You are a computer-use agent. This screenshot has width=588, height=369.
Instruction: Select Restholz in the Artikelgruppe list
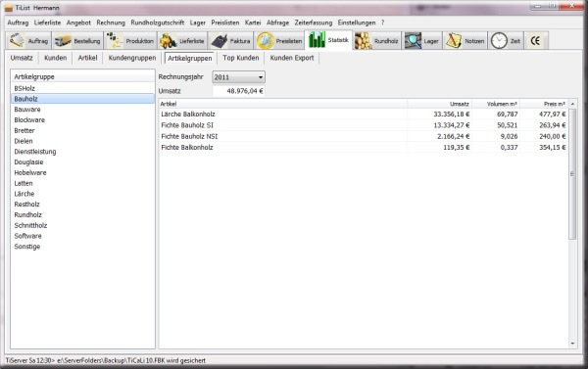coord(82,205)
